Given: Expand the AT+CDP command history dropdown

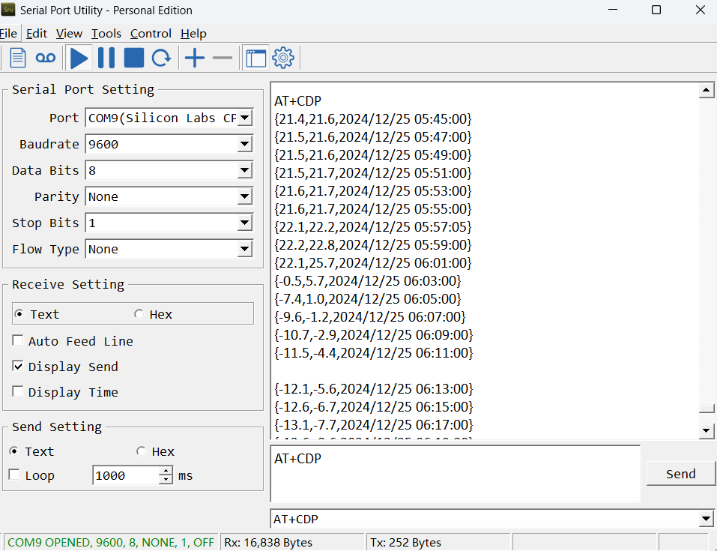Looking at the screenshot, I should click(706, 519).
